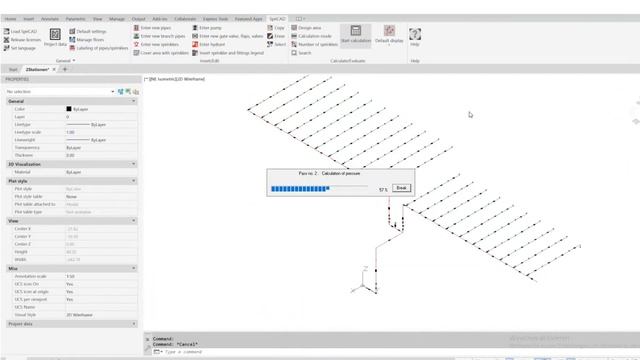Viewport: 640px width, 360px height.
Task: Add a new drawing tab with plus
Action: (65, 69)
